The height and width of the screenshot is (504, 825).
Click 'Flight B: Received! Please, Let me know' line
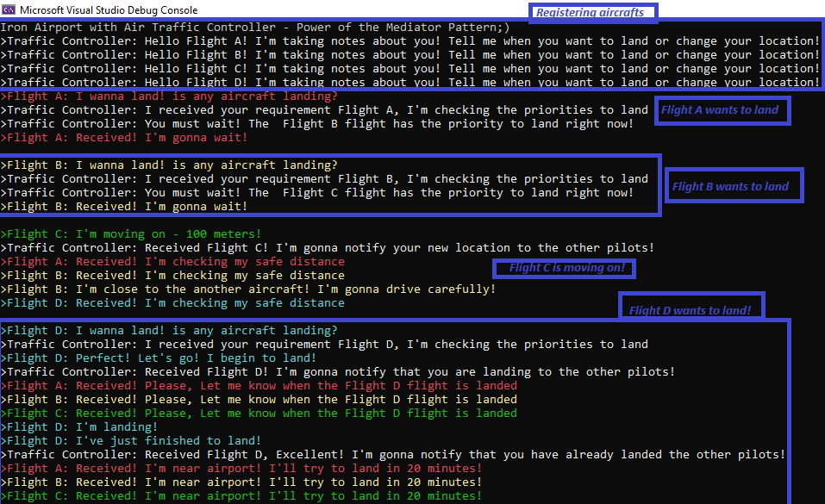coord(259,399)
